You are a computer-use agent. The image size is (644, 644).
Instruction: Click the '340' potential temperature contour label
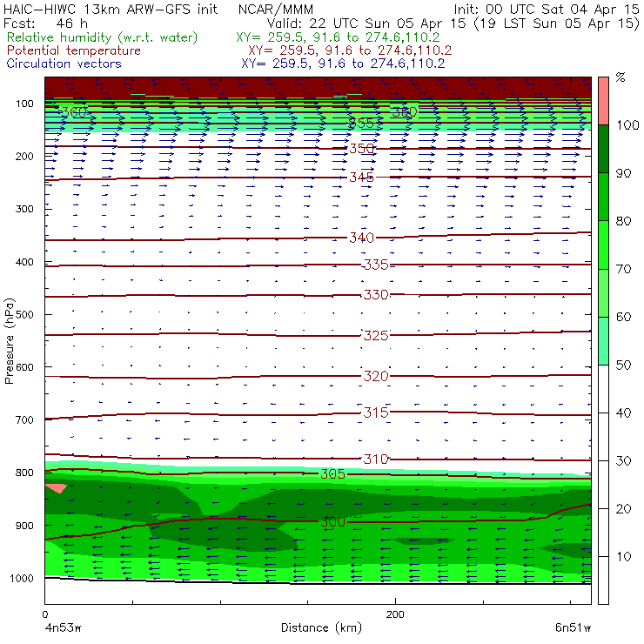pyautogui.click(x=361, y=238)
